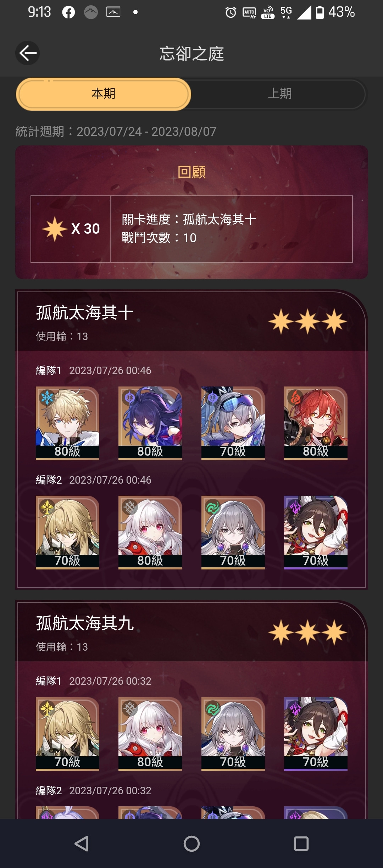This screenshot has height=868, width=383.
Task: Select purple-haired Quantum character in 其十 team 1
Action: point(150,423)
